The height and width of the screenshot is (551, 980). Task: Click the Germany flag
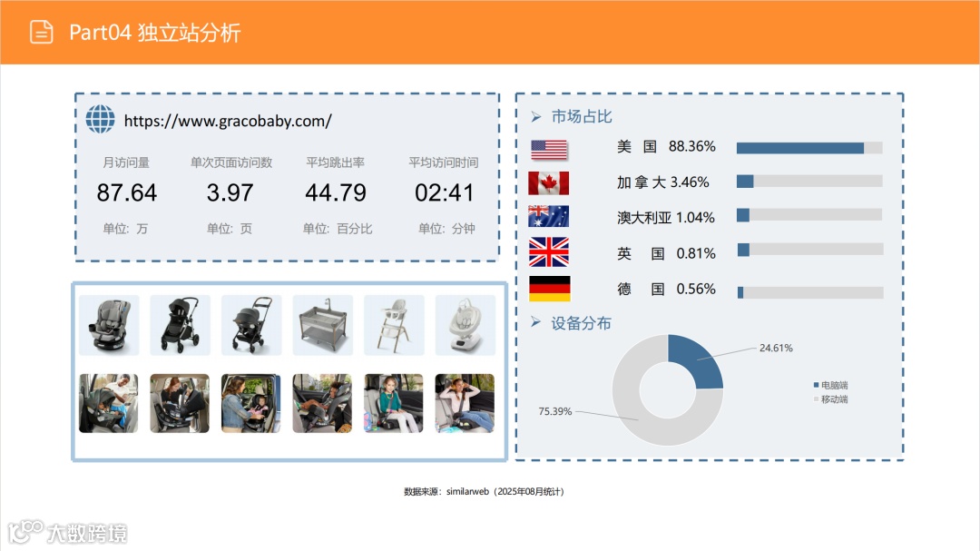tap(549, 289)
